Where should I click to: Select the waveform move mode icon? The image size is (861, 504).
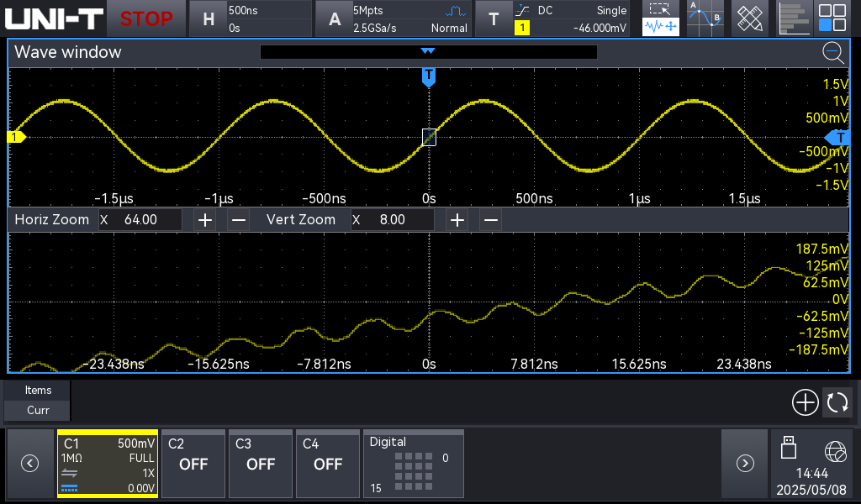click(661, 28)
